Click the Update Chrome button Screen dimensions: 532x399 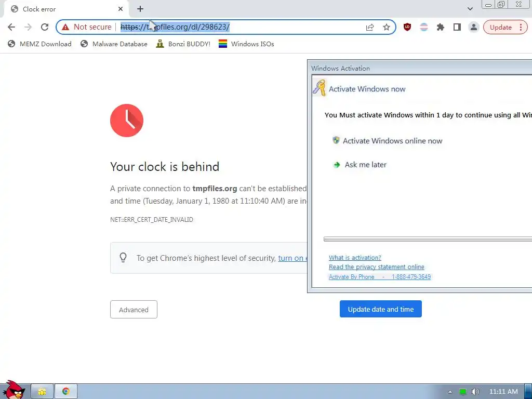(x=500, y=27)
